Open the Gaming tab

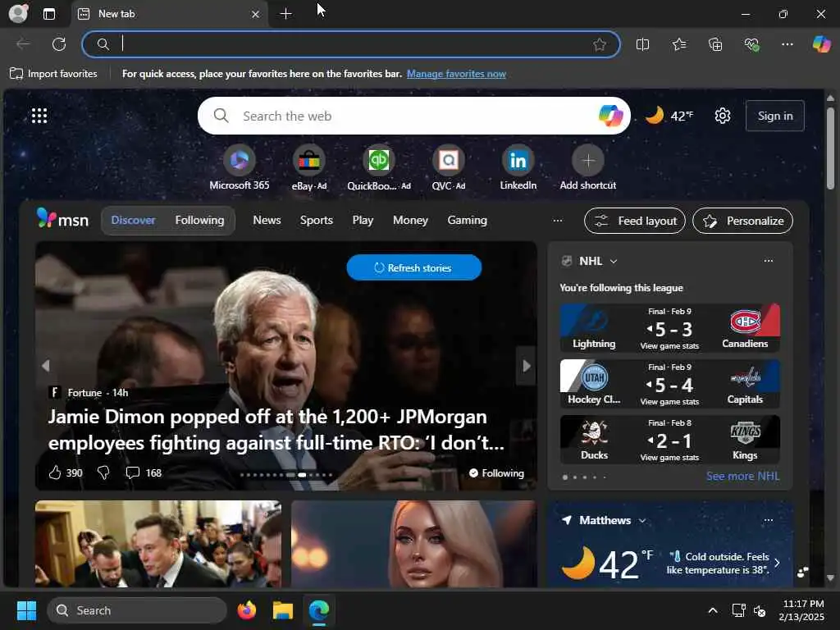[467, 220]
